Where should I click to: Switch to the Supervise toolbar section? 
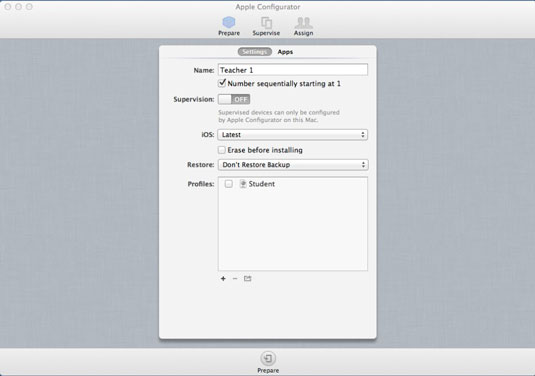click(x=266, y=26)
